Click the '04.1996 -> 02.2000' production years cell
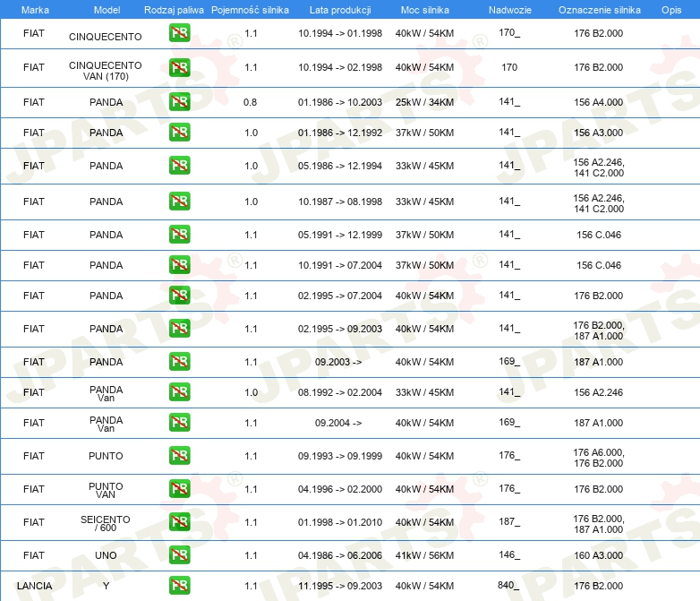This screenshot has height=601, width=700. 340,489
